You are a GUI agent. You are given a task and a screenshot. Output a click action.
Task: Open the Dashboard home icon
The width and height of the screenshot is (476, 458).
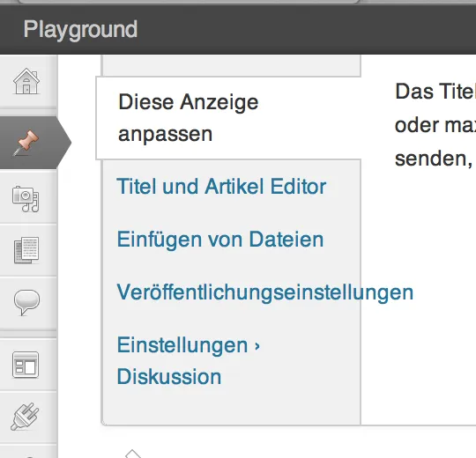click(26, 81)
